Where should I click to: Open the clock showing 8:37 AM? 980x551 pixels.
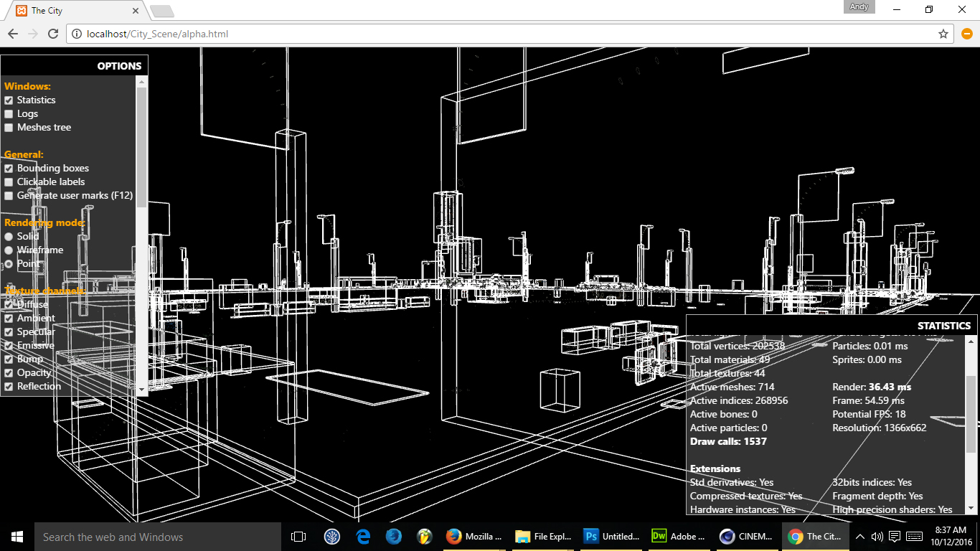951,537
